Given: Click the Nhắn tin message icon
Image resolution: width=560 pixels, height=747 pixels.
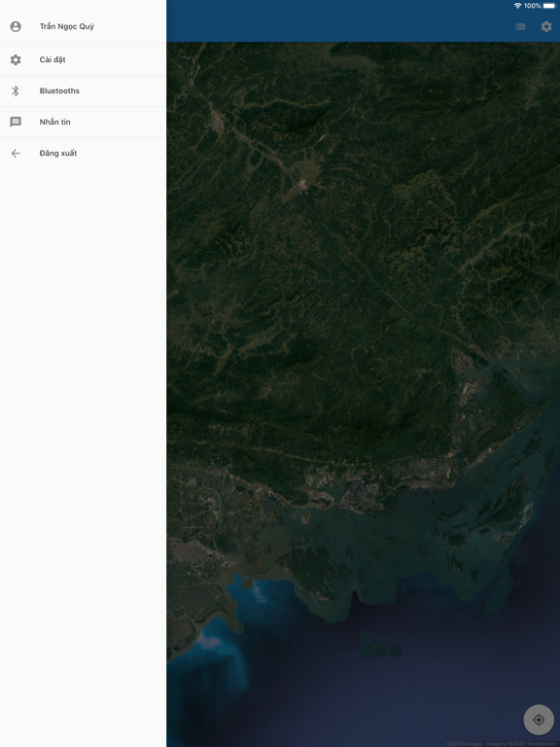Looking at the screenshot, I should point(16,122).
